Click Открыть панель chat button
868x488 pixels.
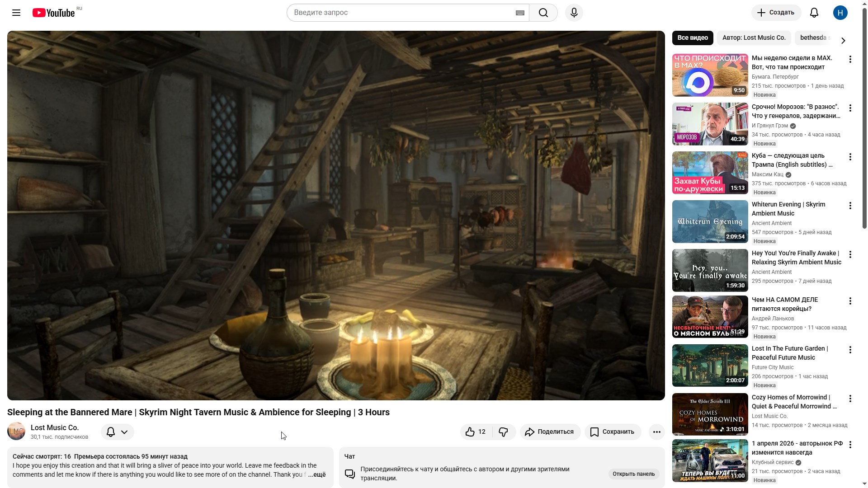coord(633,474)
